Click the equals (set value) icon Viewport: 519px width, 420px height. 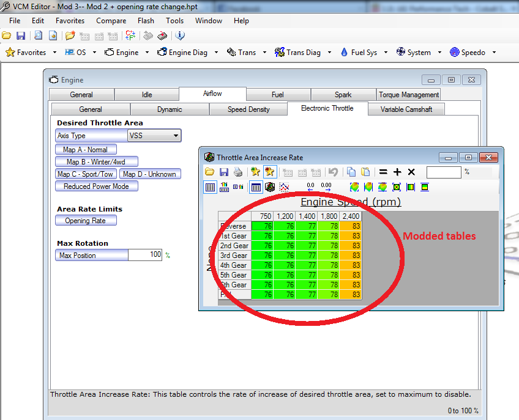point(383,172)
